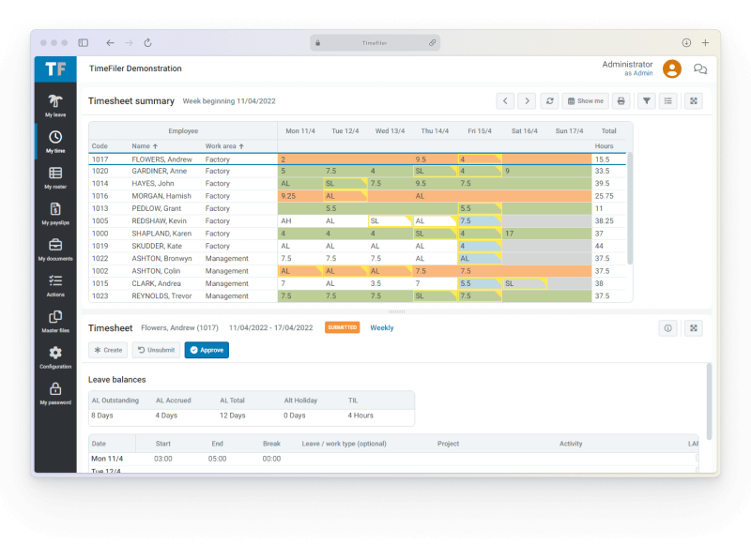The image size is (751, 560).
Task: Go back in the browser
Action: pos(110,42)
